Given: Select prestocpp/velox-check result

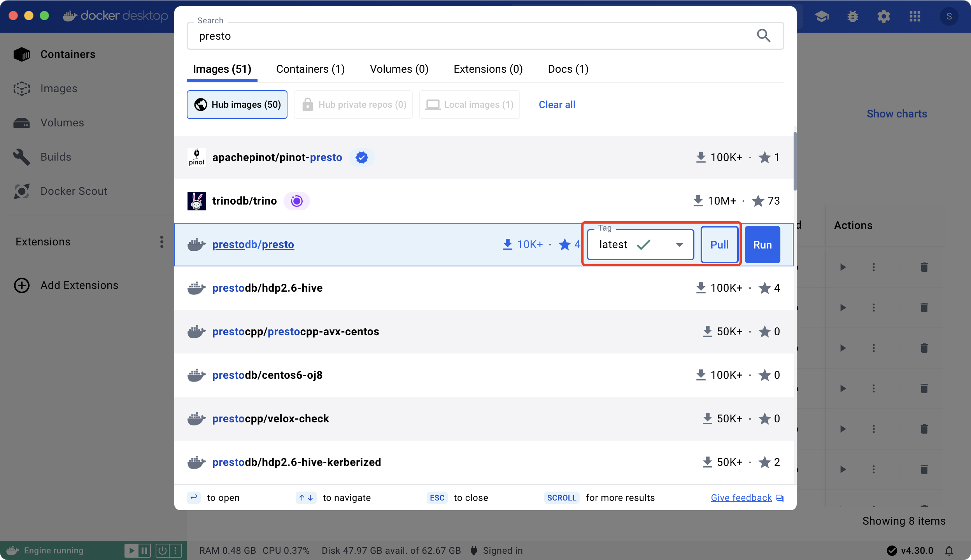Looking at the screenshot, I should pyautogui.click(x=484, y=419).
